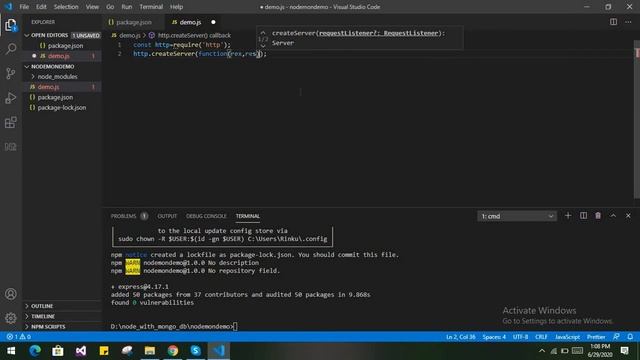Open the Manage gear settings icon
The height and width of the screenshot is (360, 640).
click(x=11, y=318)
